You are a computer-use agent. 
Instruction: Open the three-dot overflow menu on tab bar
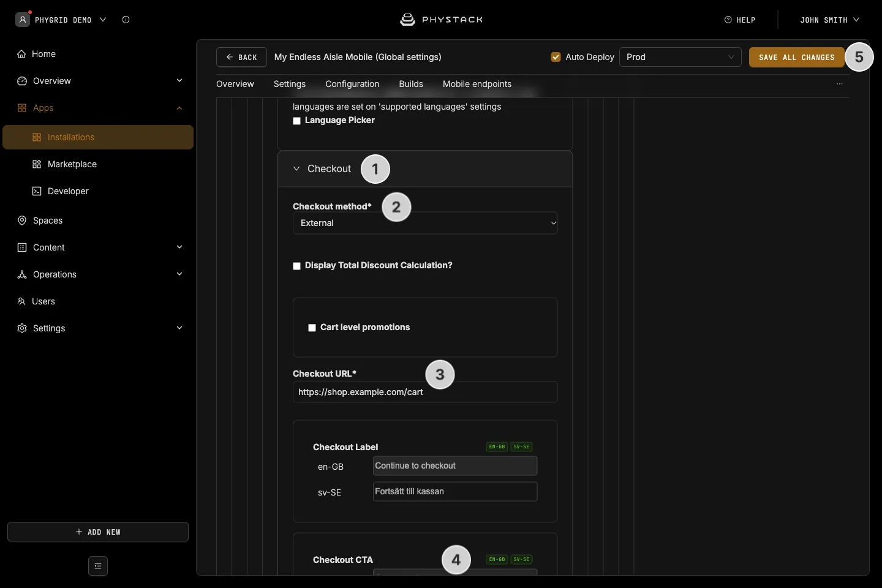(x=840, y=84)
